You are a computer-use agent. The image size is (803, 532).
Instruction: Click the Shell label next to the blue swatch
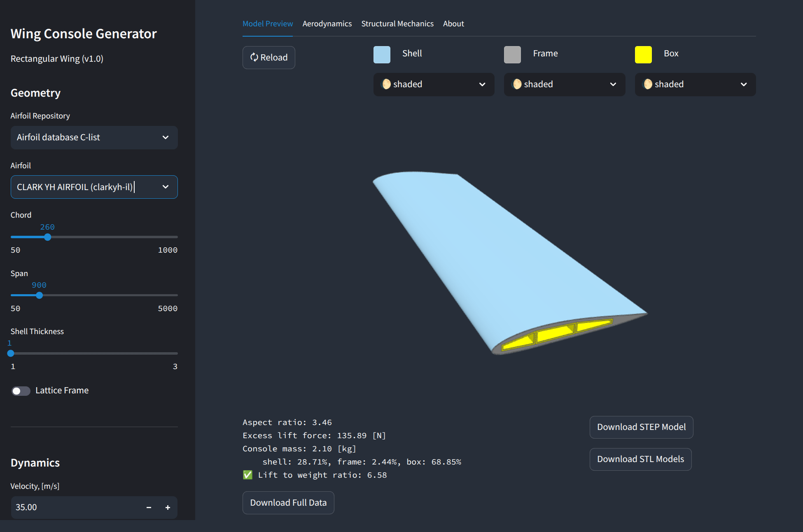pos(412,53)
